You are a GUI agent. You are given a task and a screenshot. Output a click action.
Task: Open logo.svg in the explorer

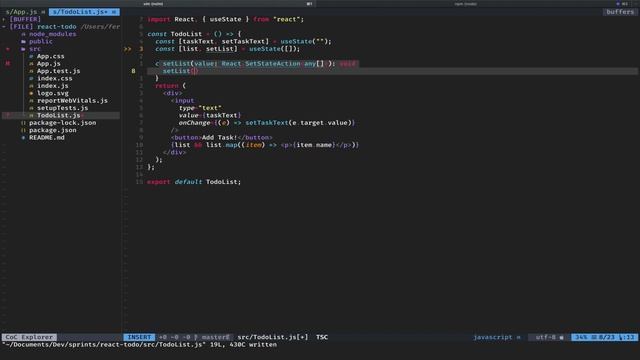tap(53, 93)
